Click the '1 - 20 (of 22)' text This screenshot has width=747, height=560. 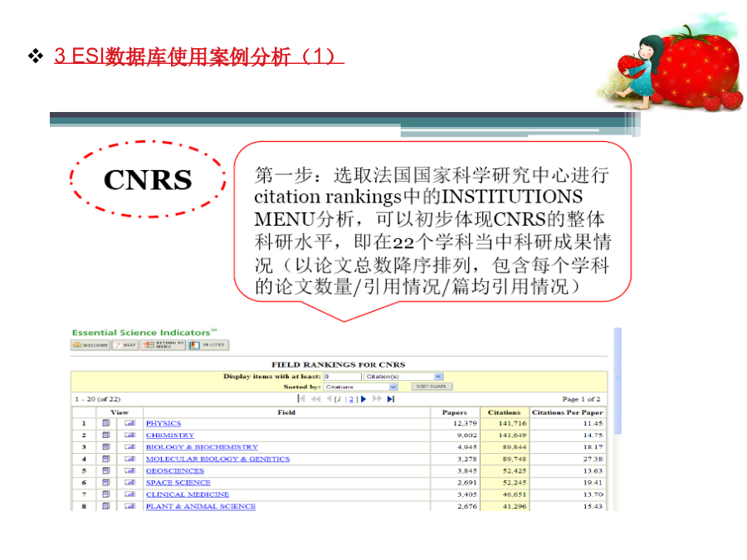[x=98, y=399]
